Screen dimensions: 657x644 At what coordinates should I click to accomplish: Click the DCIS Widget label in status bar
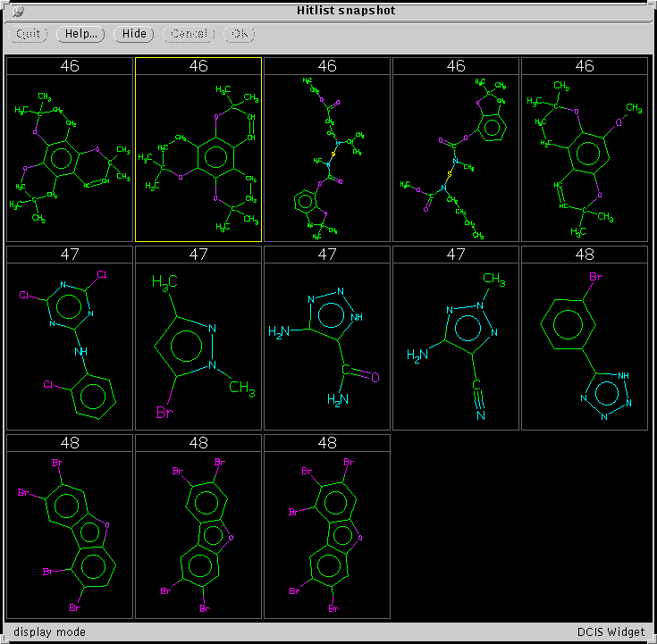pyautogui.click(x=611, y=631)
